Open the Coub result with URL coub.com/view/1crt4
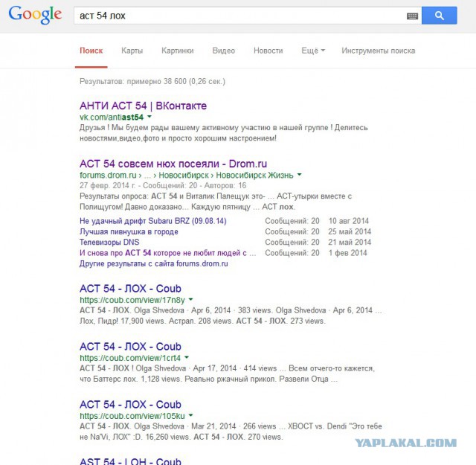 pyautogui.click(x=130, y=347)
